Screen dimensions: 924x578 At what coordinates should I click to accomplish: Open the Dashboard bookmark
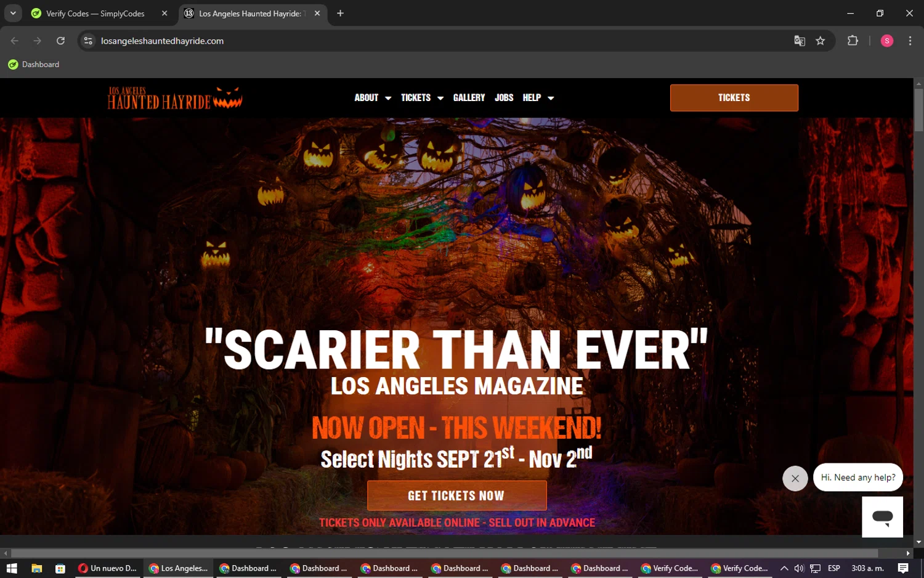tap(34, 64)
